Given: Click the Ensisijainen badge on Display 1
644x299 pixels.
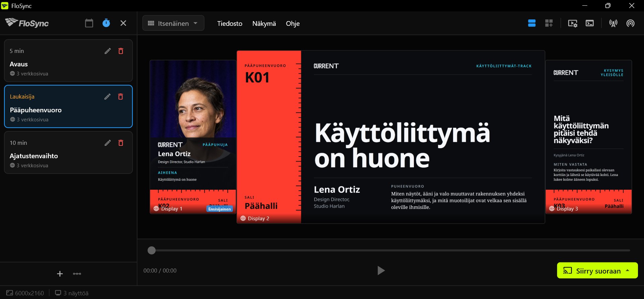Looking at the screenshot, I should pyautogui.click(x=220, y=209).
